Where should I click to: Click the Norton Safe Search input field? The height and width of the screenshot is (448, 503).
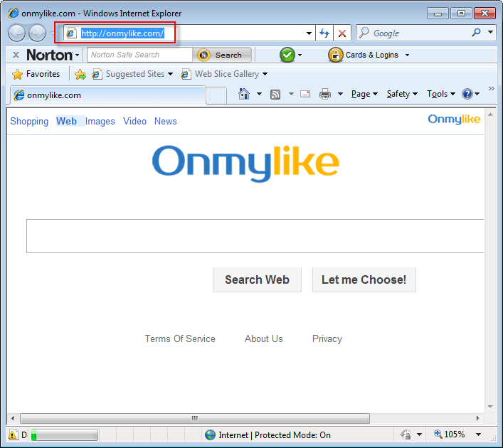pos(140,55)
